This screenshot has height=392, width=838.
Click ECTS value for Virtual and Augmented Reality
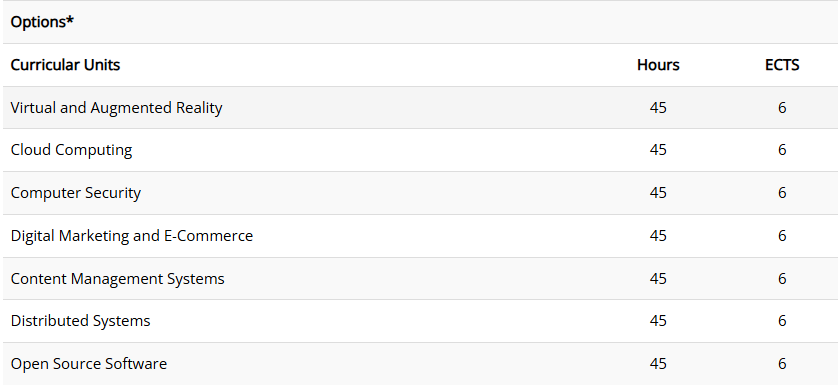point(782,107)
